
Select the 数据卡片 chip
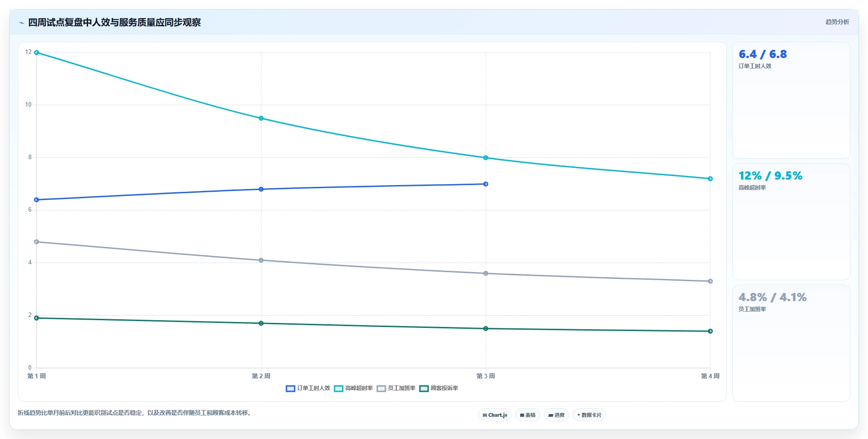coord(589,415)
